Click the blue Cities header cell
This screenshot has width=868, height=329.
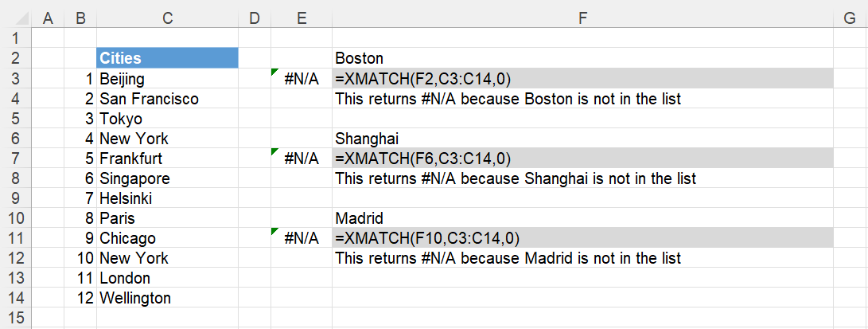pyautogui.click(x=168, y=58)
